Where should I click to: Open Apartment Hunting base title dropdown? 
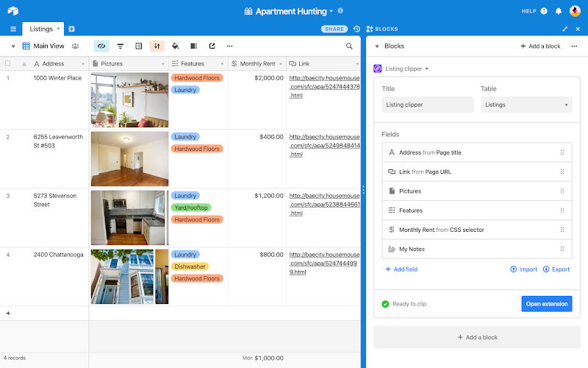point(331,11)
